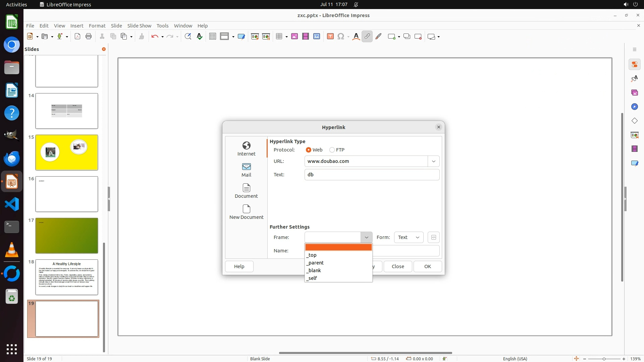Click the OK button in Hyperlink dialog
Viewport: 644px width, 362px height.
pos(427,266)
